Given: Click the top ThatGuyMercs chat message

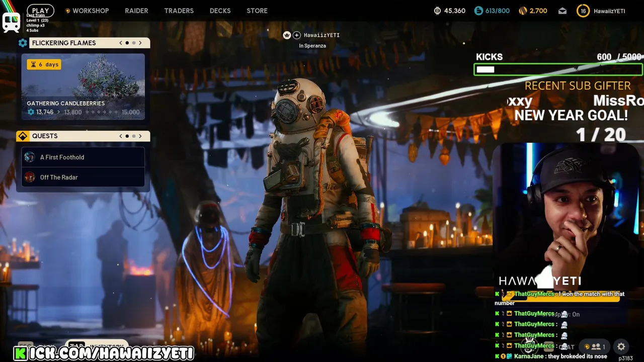Looking at the screenshot, I should click(x=559, y=298).
